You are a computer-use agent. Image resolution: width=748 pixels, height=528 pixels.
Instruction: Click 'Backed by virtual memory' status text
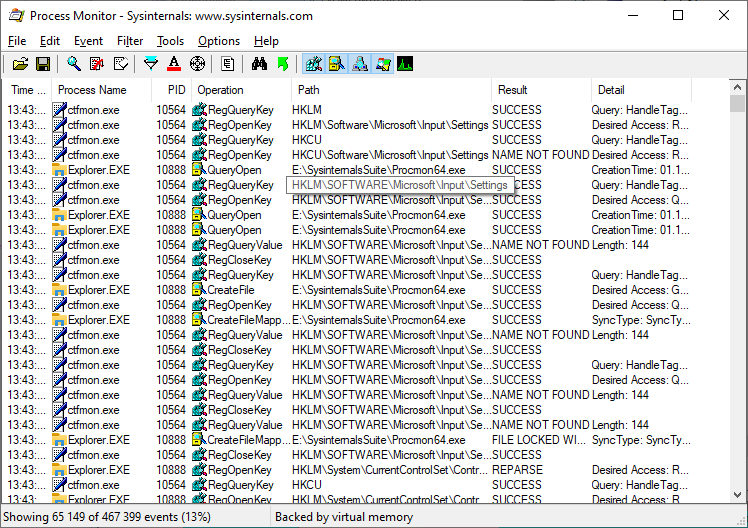(344, 517)
